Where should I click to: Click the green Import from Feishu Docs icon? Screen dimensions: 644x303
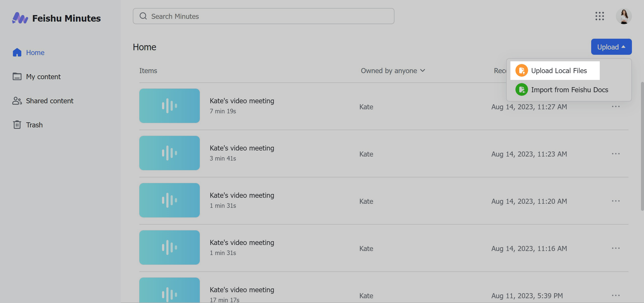(522, 90)
